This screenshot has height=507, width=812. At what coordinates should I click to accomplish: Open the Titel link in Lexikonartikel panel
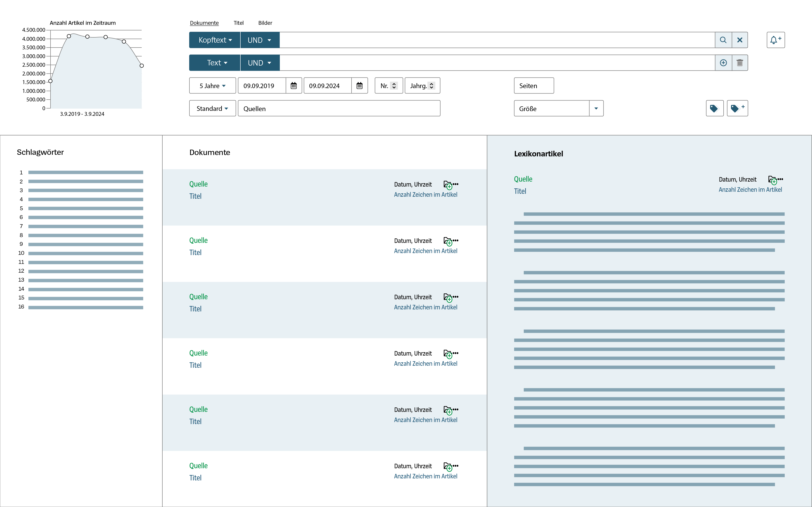pos(520,191)
